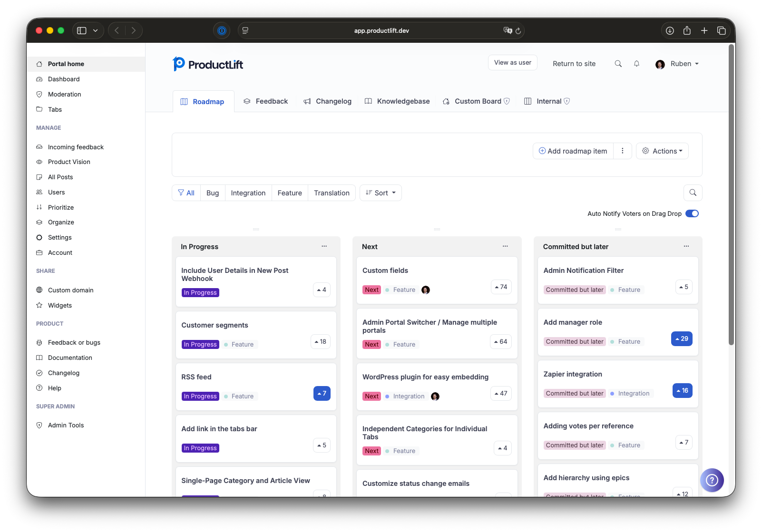Image resolution: width=762 pixels, height=532 pixels.
Task: Open Incoming feedback in sidebar
Action: 86,147
